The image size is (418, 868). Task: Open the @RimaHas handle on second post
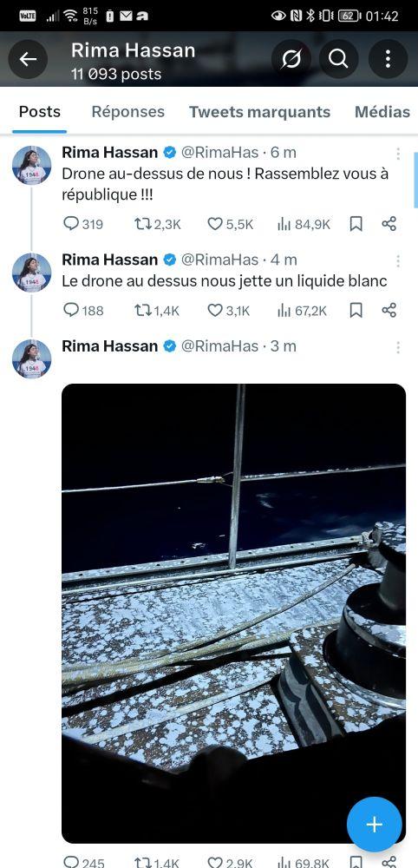[x=219, y=260]
